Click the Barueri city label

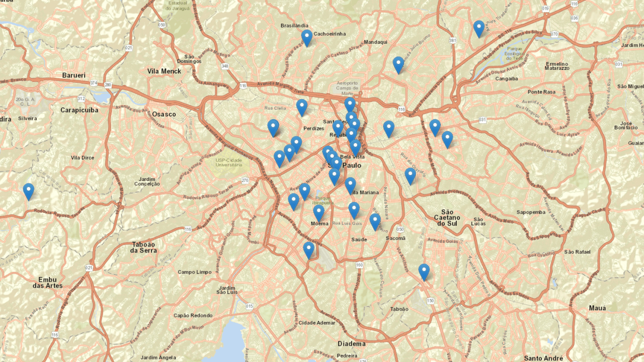[x=74, y=75]
